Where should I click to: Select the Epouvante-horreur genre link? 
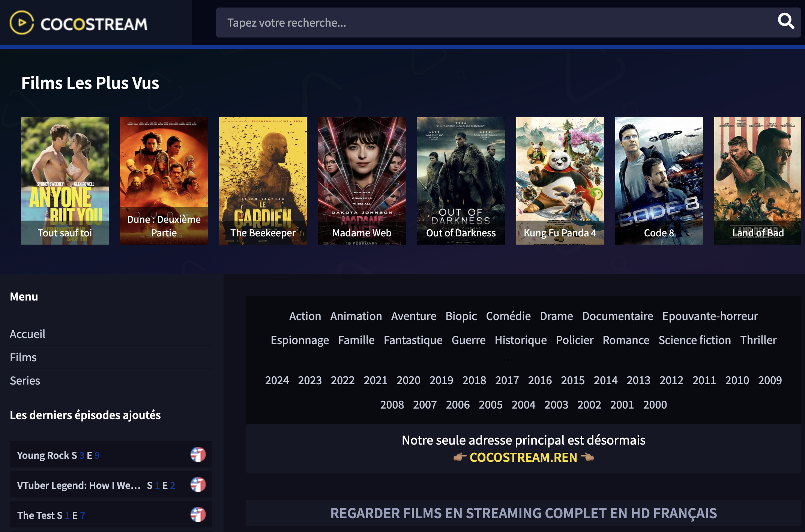[710, 316]
